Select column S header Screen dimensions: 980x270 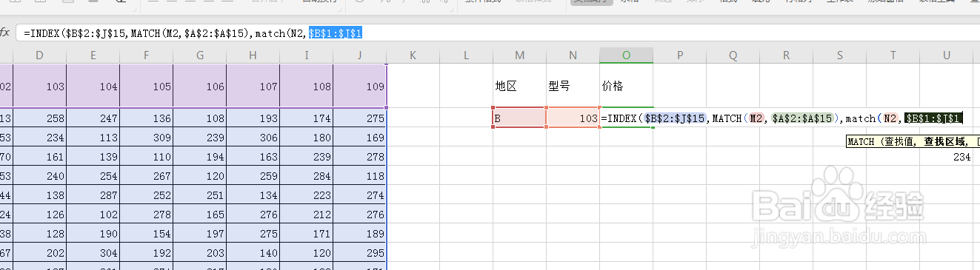point(839,55)
